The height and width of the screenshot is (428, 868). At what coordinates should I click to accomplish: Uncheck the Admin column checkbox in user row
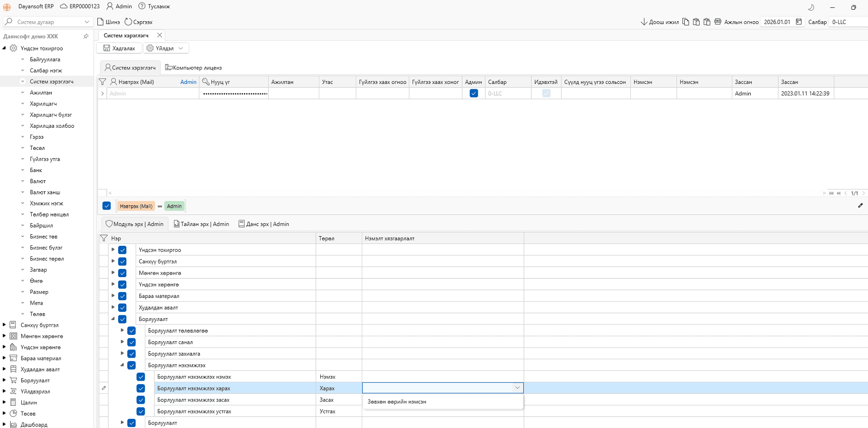point(474,94)
